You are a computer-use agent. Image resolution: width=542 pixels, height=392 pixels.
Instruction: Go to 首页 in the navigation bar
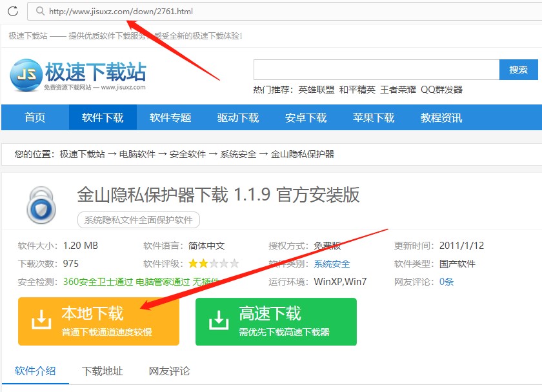35,117
